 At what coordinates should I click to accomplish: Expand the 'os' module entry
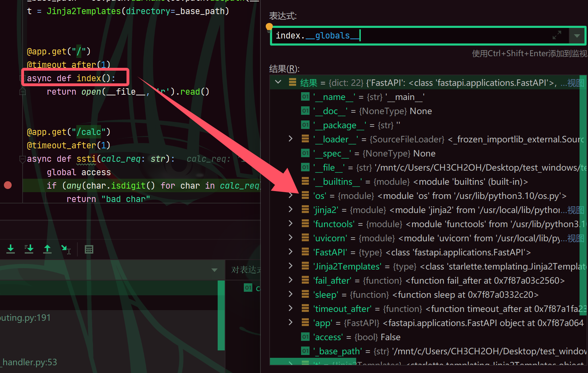[290, 195]
